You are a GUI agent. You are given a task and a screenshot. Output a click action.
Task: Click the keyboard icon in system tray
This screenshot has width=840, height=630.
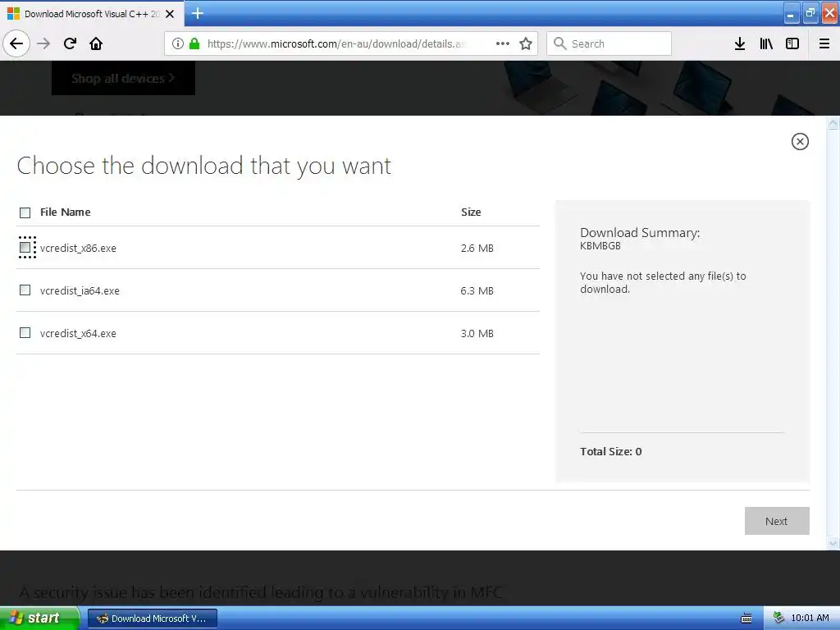click(x=746, y=619)
